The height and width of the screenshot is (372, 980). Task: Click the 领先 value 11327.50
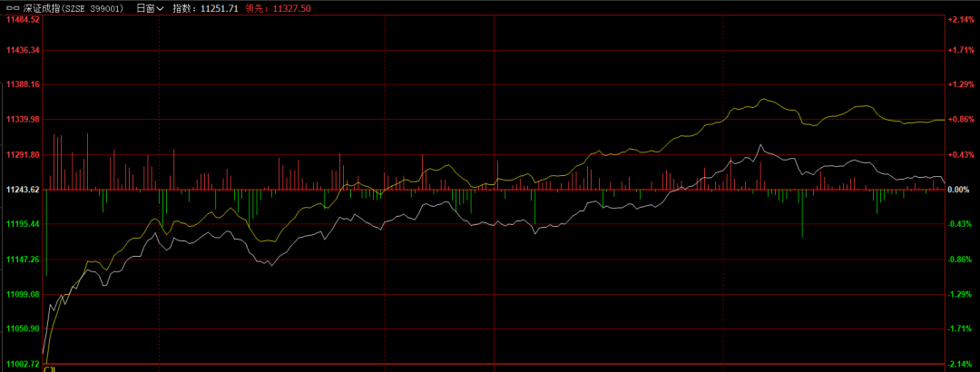point(290,9)
